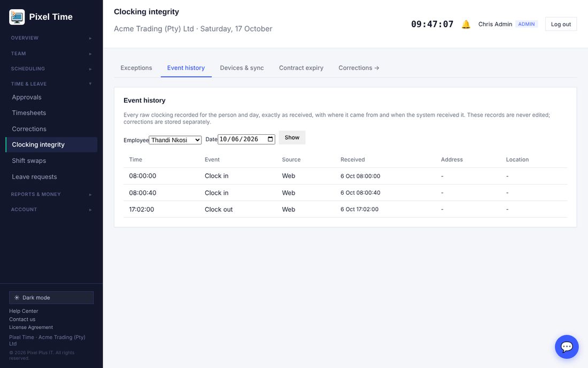Viewport: 588px width, 368px height.
Task: Follow the Corrections arrow tab
Action: point(359,68)
